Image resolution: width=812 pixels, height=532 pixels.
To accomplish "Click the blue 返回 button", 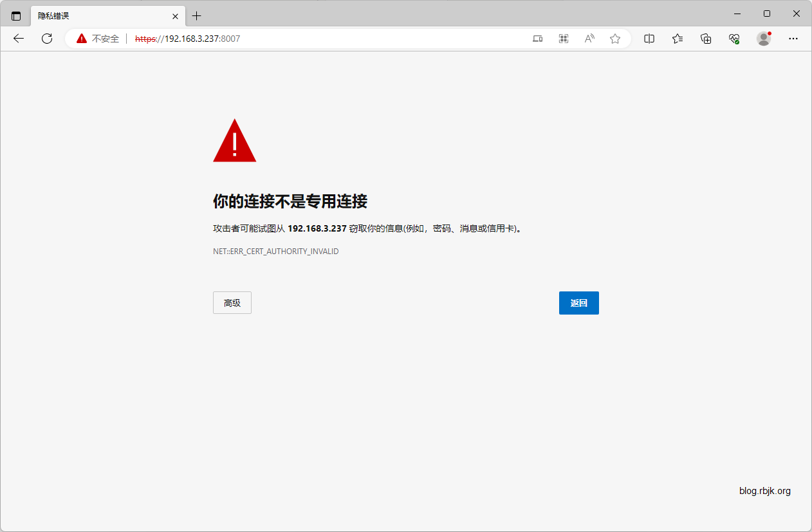I will point(578,303).
